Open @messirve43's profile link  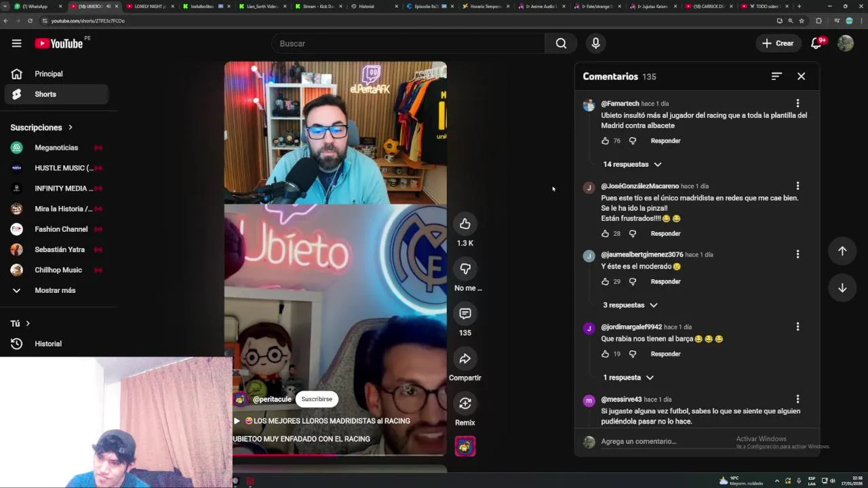(x=621, y=400)
